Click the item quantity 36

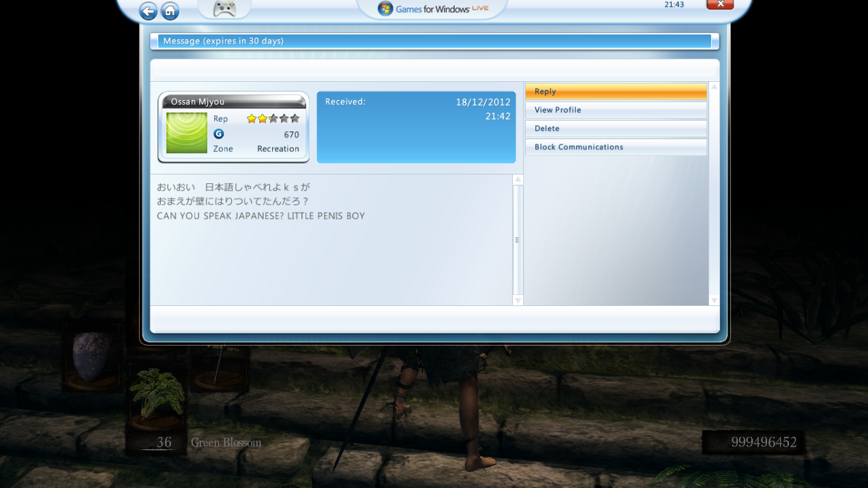(164, 442)
